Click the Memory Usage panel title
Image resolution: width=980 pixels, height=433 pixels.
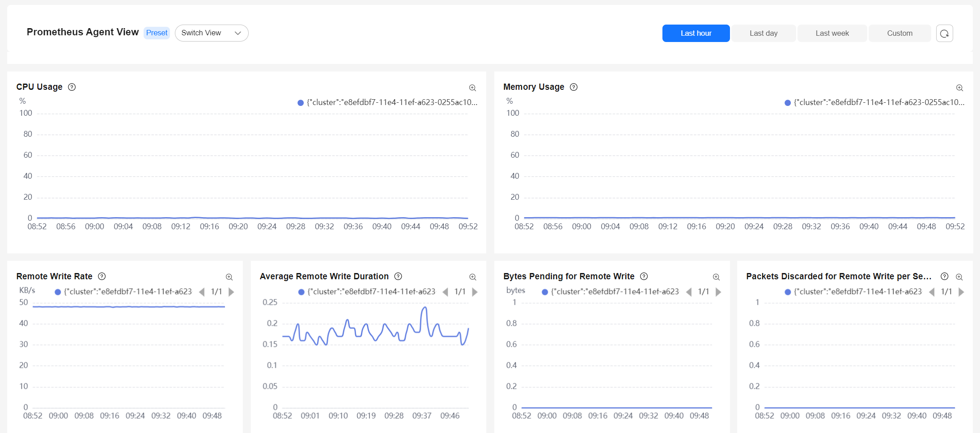point(534,87)
